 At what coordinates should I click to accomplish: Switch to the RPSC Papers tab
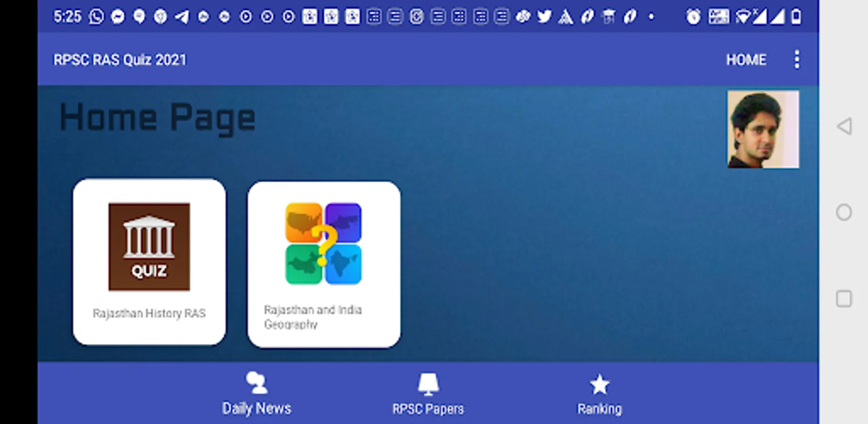coord(428,394)
